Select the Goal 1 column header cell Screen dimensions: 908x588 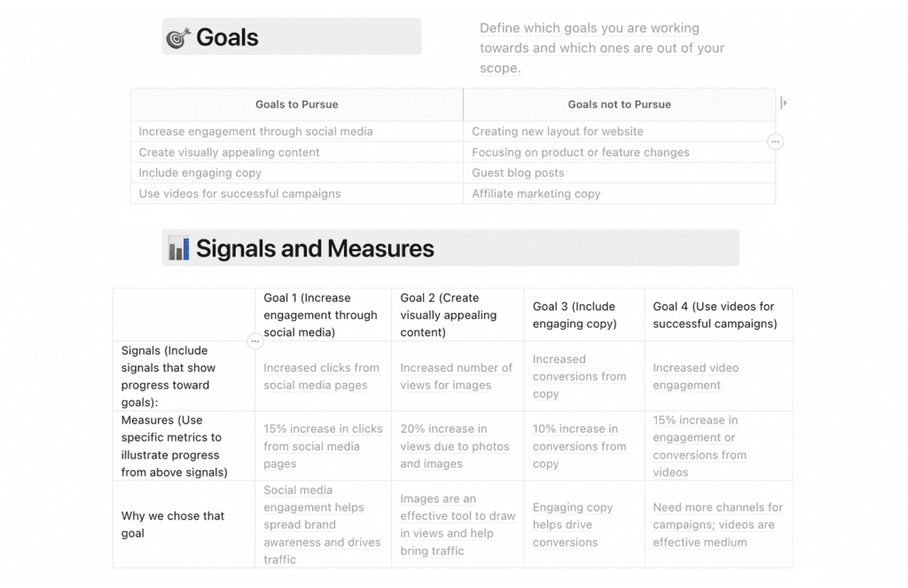pos(323,315)
